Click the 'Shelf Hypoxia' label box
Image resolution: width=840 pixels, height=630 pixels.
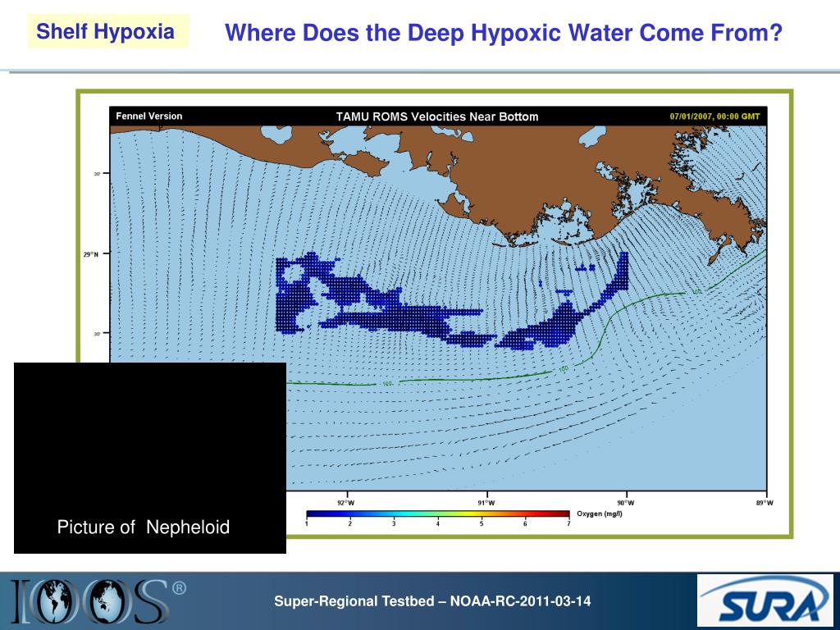point(108,31)
